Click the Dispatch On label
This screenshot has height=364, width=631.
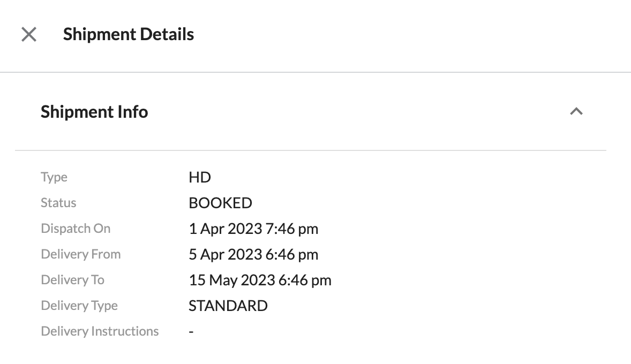coord(76,229)
